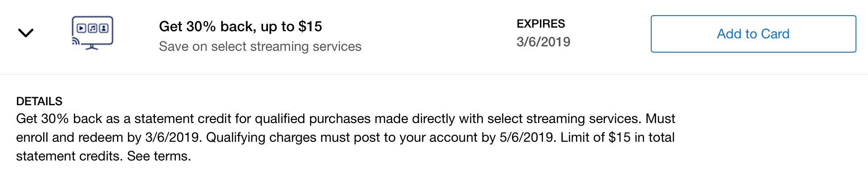Click the play glyph inside the streaming icon
This screenshot has width=868, height=181.
click(x=81, y=29)
